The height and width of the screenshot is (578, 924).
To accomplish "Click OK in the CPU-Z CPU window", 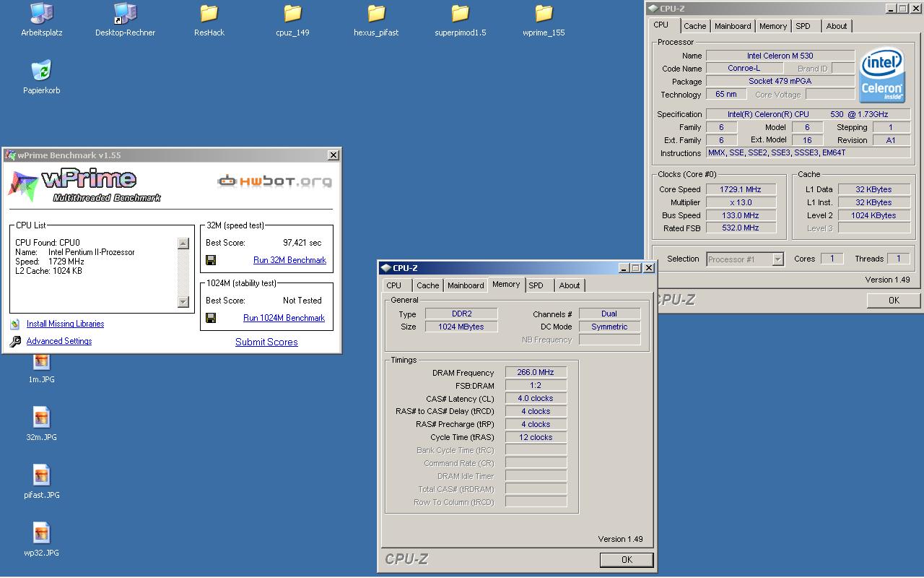I will point(894,301).
